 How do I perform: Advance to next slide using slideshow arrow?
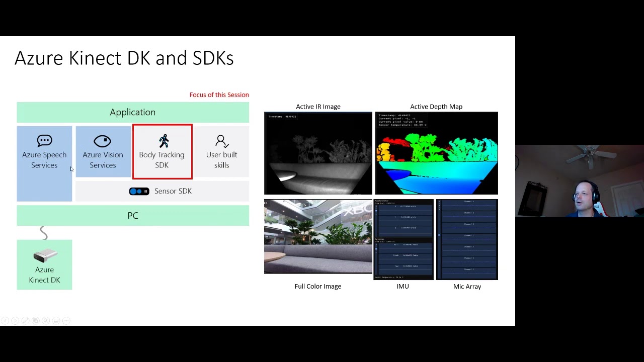pos(15,321)
